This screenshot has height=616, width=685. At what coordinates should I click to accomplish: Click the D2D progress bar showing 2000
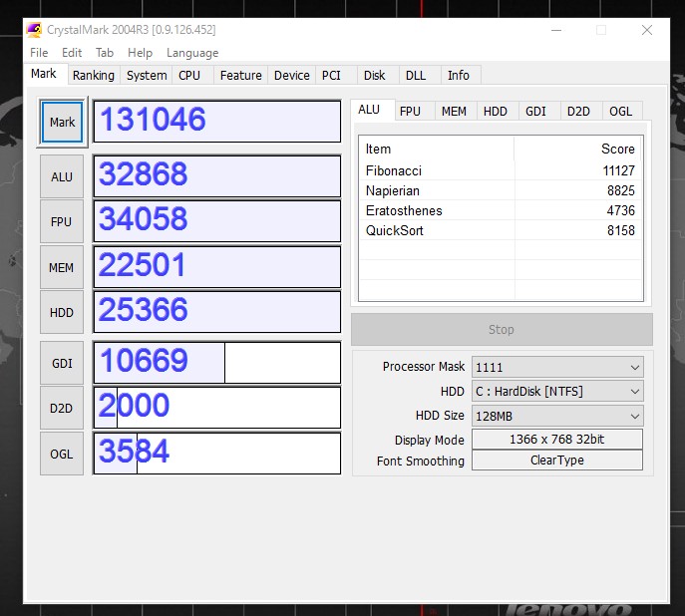point(217,408)
